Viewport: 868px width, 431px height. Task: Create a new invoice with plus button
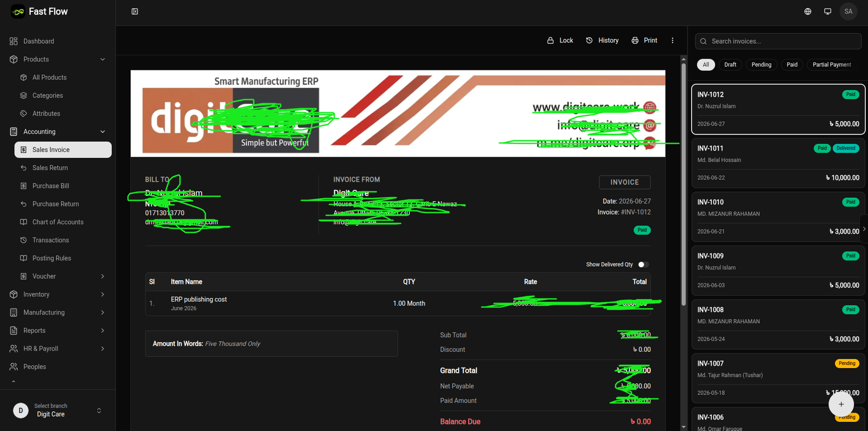(x=841, y=404)
